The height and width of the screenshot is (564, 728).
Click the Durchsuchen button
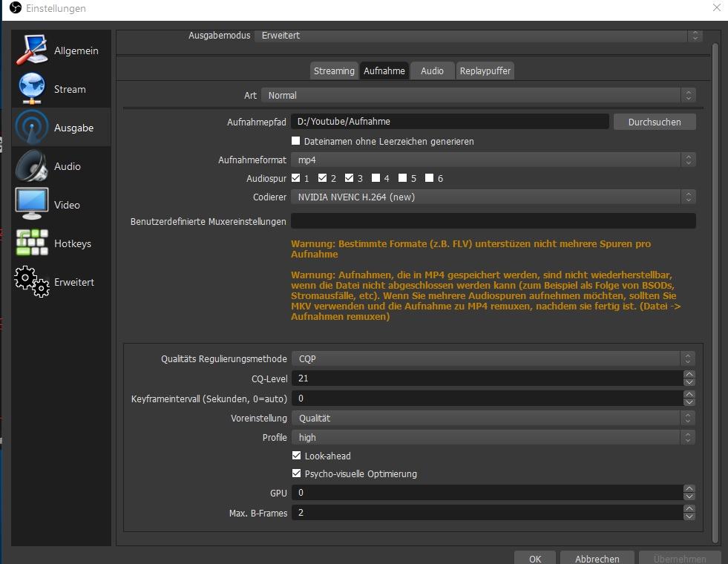tap(655, 122)
